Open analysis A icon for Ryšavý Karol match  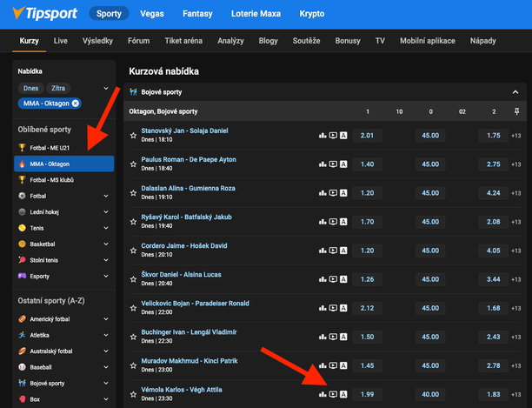point(343,222)
